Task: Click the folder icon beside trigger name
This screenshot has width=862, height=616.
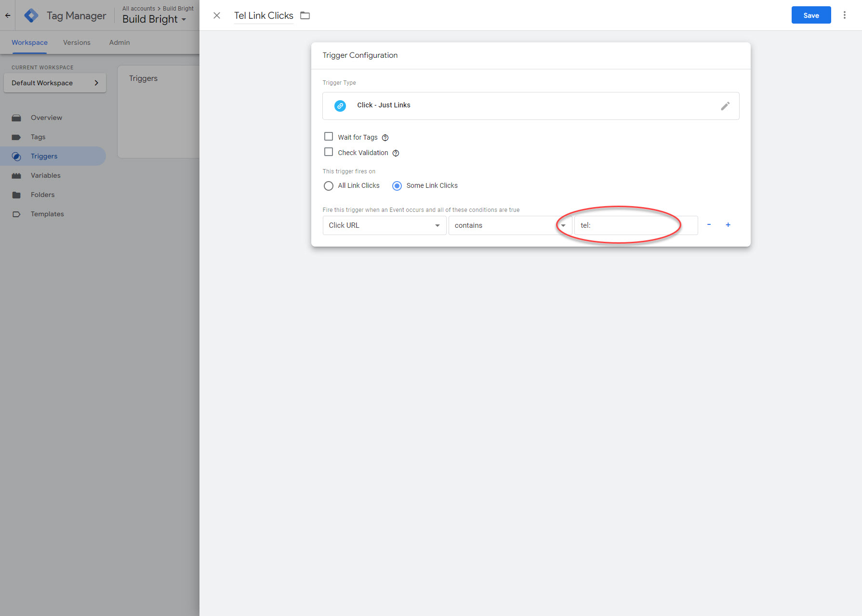Action: tap(305, 15)
